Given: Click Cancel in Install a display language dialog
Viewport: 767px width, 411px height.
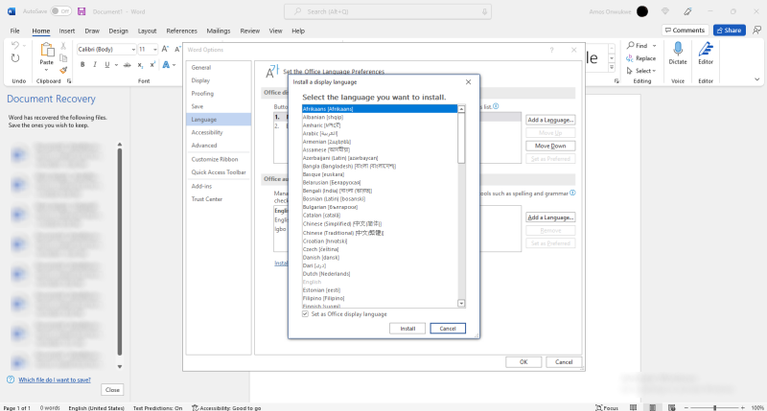Looking at the screenshot, I should (448, 328).
